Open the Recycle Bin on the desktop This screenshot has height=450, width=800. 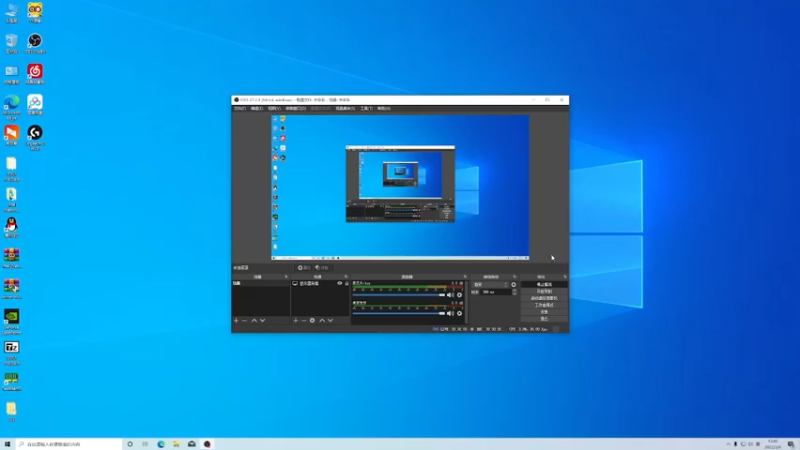click(11, 43)
